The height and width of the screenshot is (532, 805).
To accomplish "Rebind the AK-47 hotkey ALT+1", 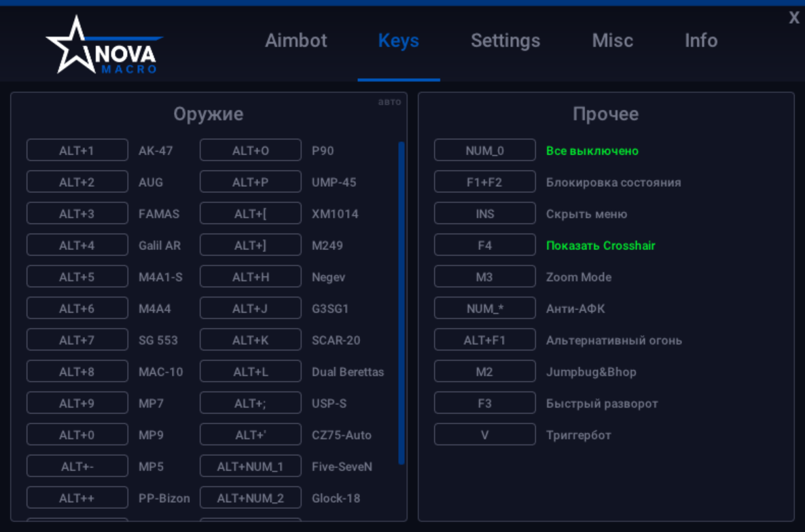I will coord(77,149).
